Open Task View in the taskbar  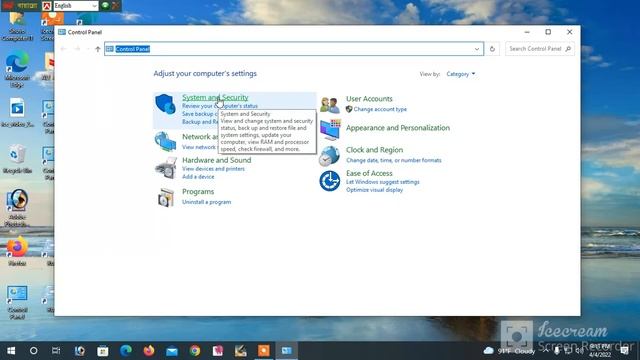coord(56,351)
